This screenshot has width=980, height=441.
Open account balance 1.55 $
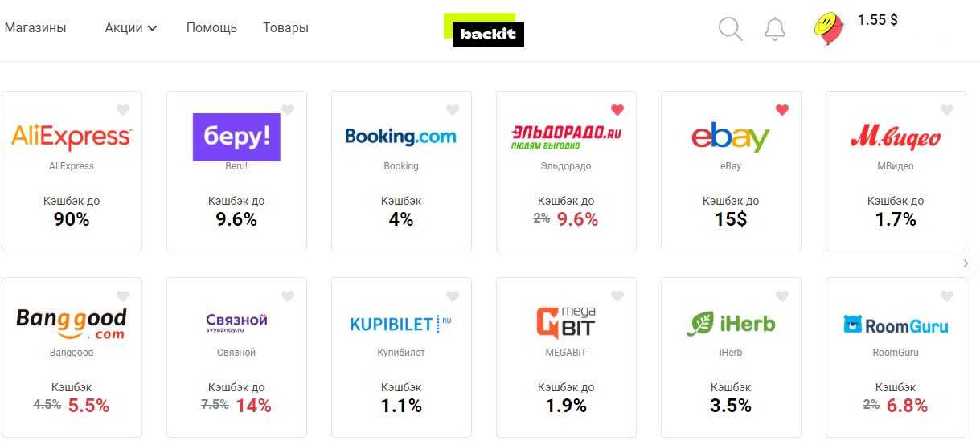coord(878,20)
